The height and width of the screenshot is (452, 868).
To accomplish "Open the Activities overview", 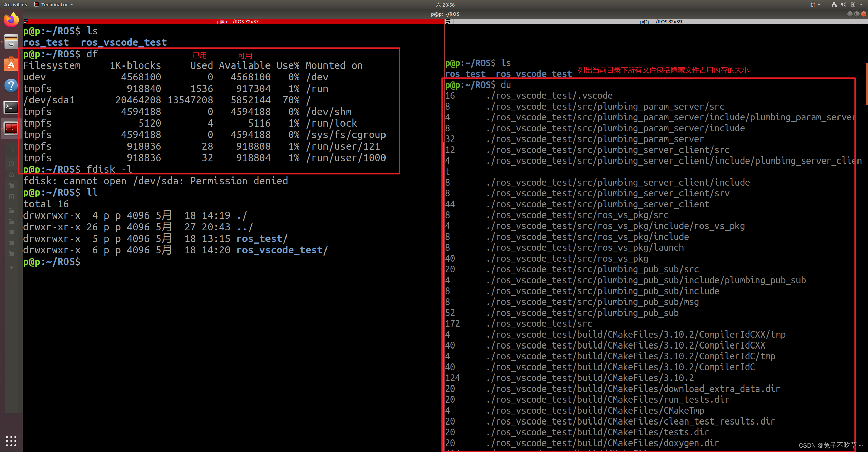I will tap(15, 5).
